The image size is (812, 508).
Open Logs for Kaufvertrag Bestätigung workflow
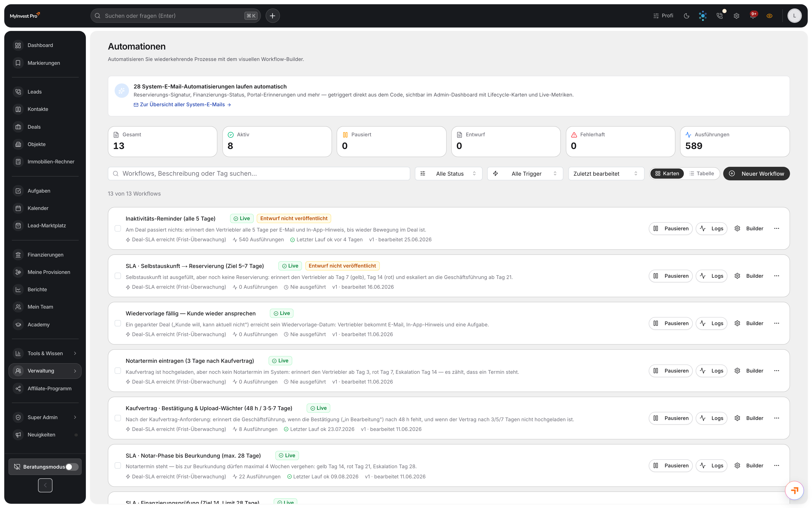(711, 418)
